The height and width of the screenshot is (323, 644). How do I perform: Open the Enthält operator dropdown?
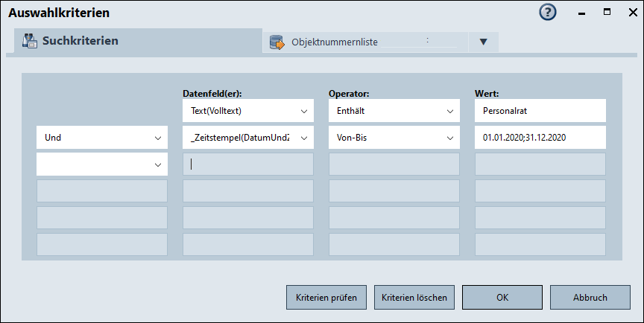(394, 111)
